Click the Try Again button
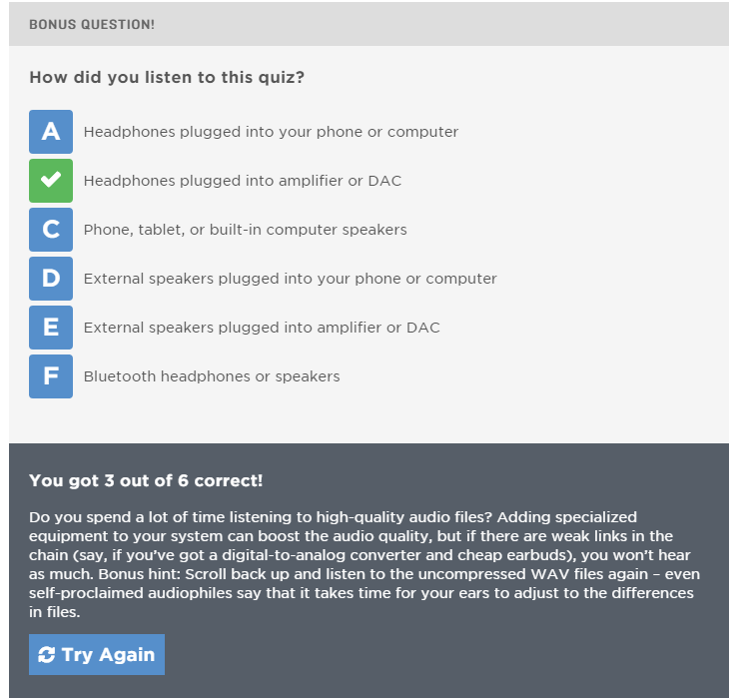This screenshot has height=700, width=732. click(97, 654)
